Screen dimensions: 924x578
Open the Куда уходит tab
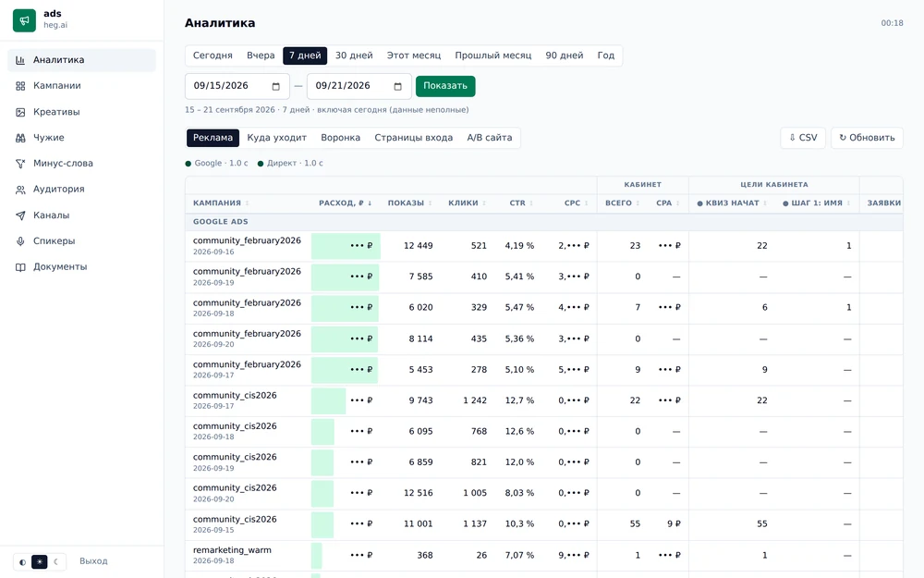point(277,138)
